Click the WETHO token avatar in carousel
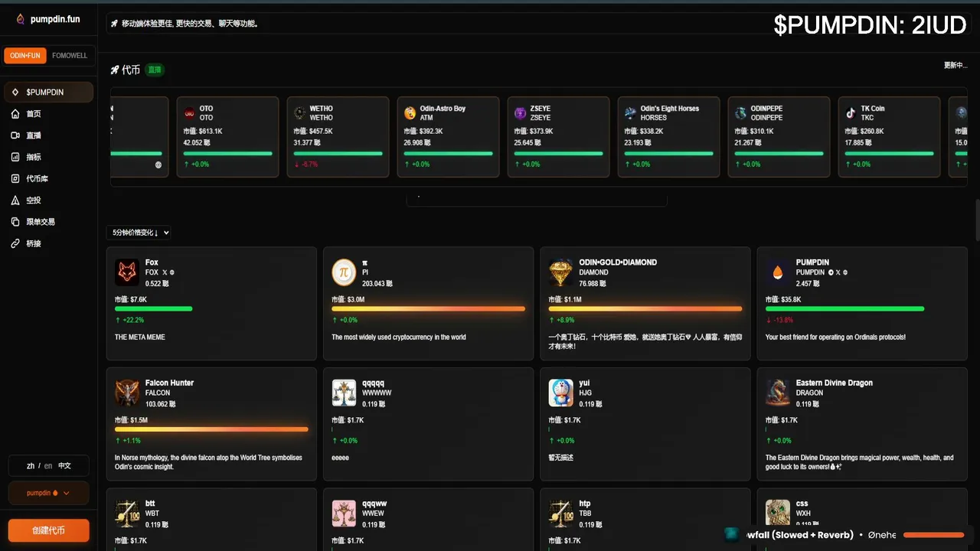Image resolution: width=980 pixels, height=551 pixels. (299, 113)
